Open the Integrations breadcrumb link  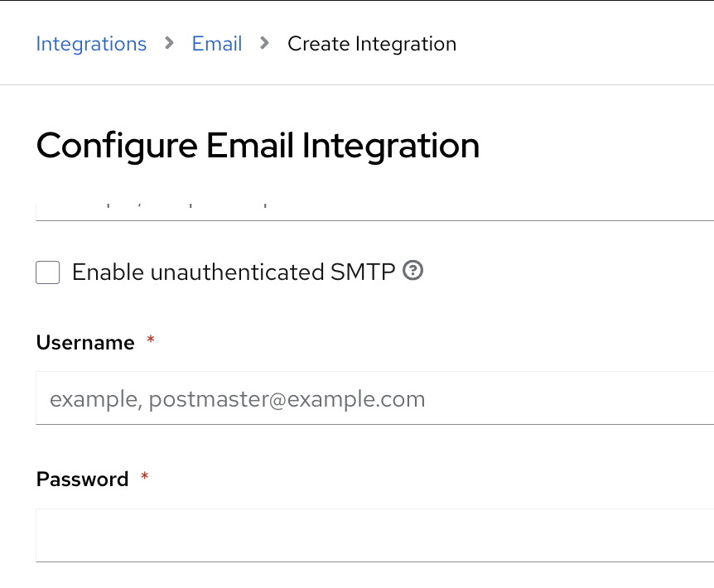pyautogui.click(x=91, y=44)
